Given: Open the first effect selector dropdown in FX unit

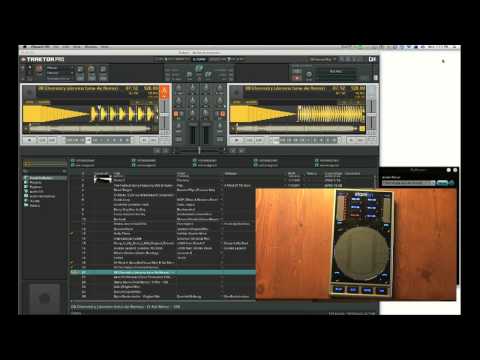Looking at the screenshot, I should pyautogui.click(x=60, y=68).
